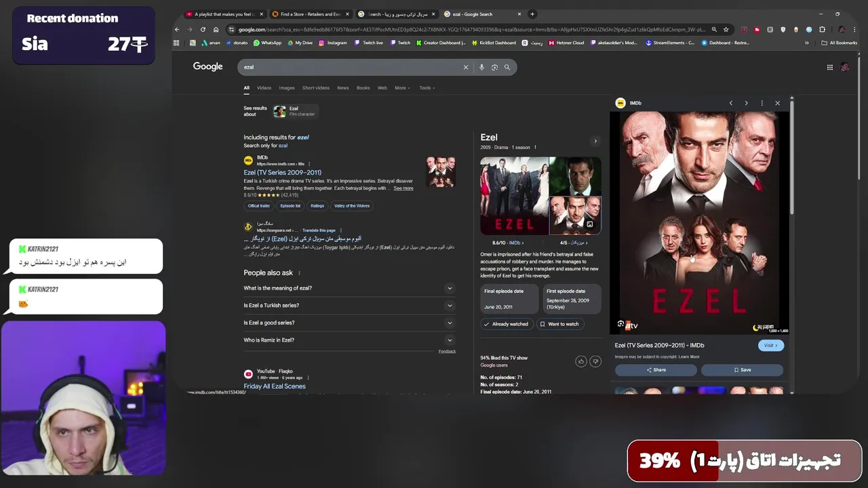Reload the Google search page
This screenshot has width=868, height=488.
203,30
